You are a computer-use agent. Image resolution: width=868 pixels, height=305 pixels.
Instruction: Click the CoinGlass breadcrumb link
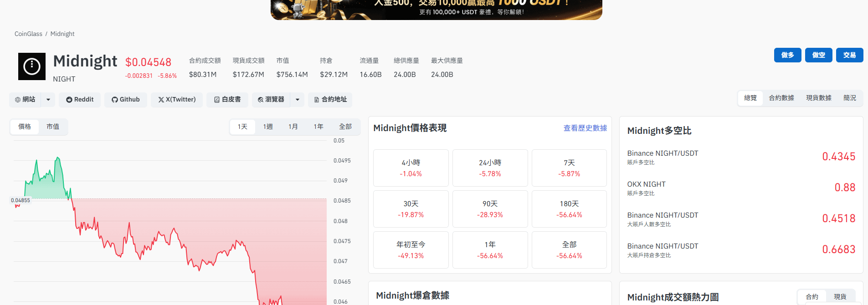(x=28, y=34)
